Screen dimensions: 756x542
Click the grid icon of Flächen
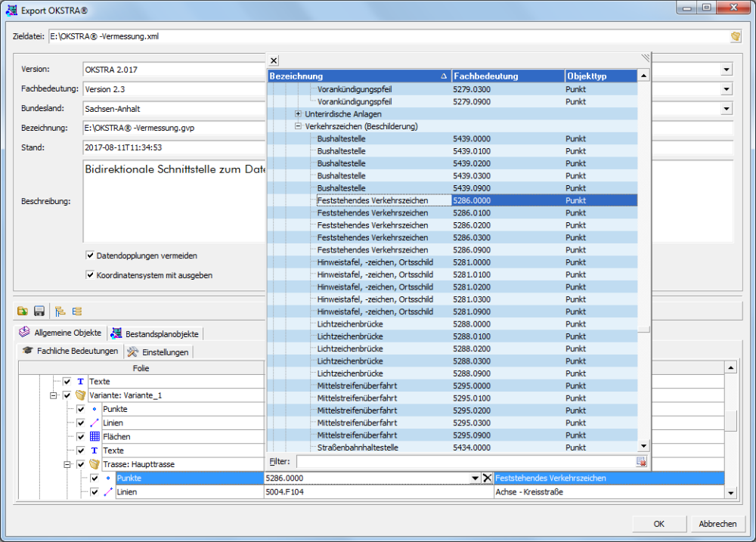[x=94, y=436]
